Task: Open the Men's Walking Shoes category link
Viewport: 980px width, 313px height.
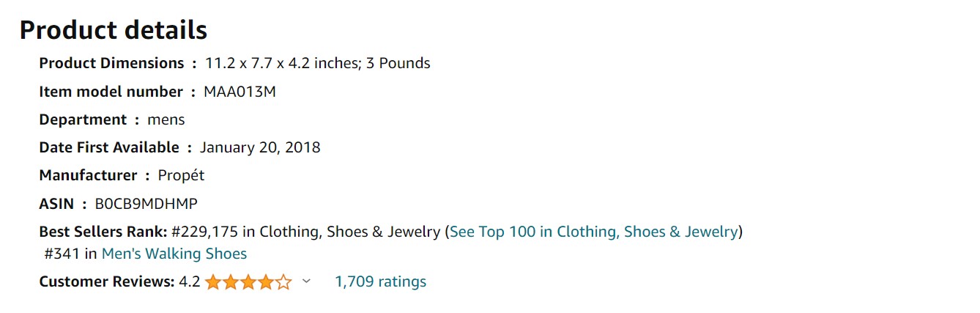Action: point(174,254)
